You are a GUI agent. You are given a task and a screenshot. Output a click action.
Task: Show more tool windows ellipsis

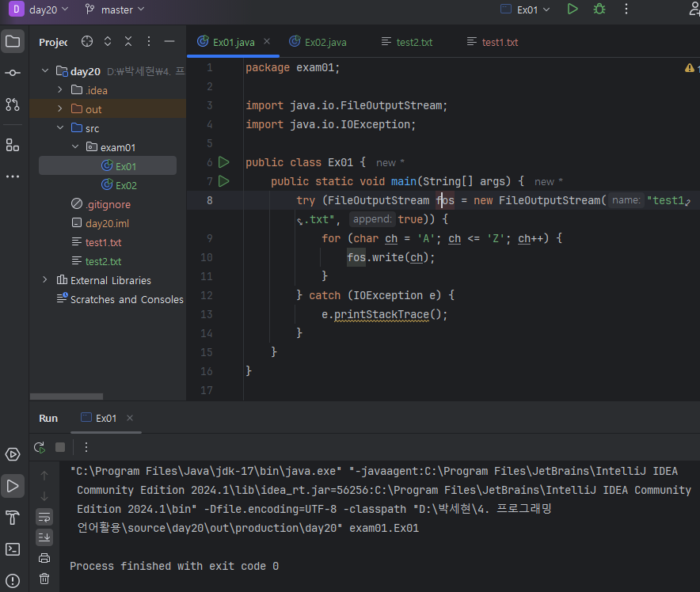click(x=13, y=176)
